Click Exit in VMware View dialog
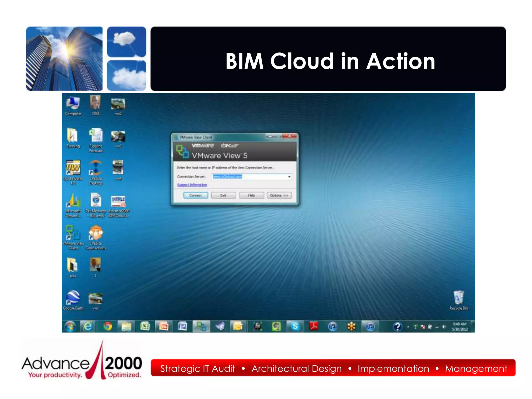Image resolution: width=532 pixels, height=399 pixels. tap(223, 195)
